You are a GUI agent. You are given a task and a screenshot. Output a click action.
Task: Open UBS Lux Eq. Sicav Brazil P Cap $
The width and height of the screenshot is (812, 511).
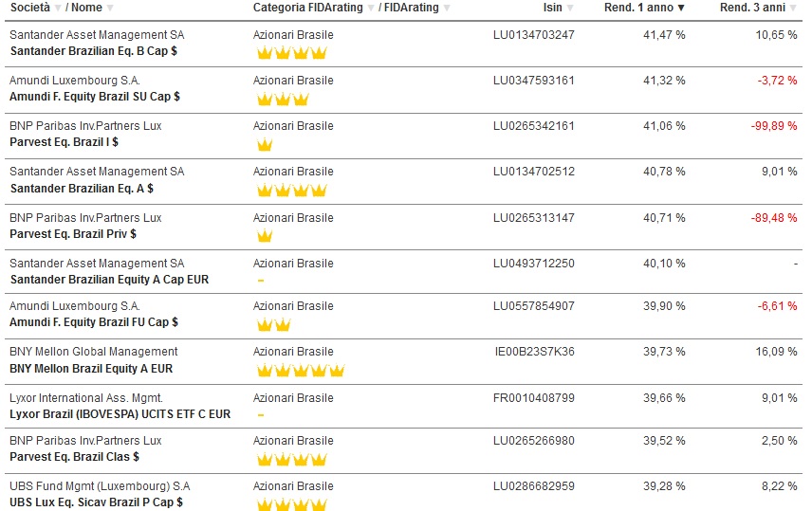point(97,502)
